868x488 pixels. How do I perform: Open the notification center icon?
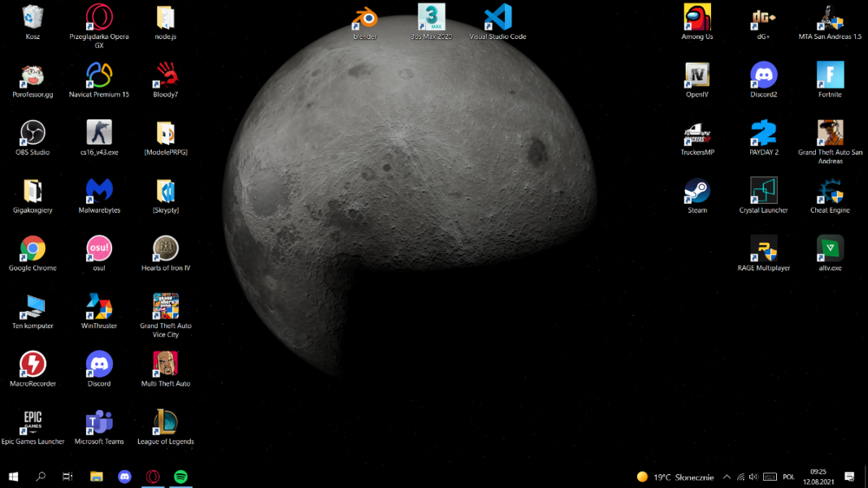click(x=850, y=477)
